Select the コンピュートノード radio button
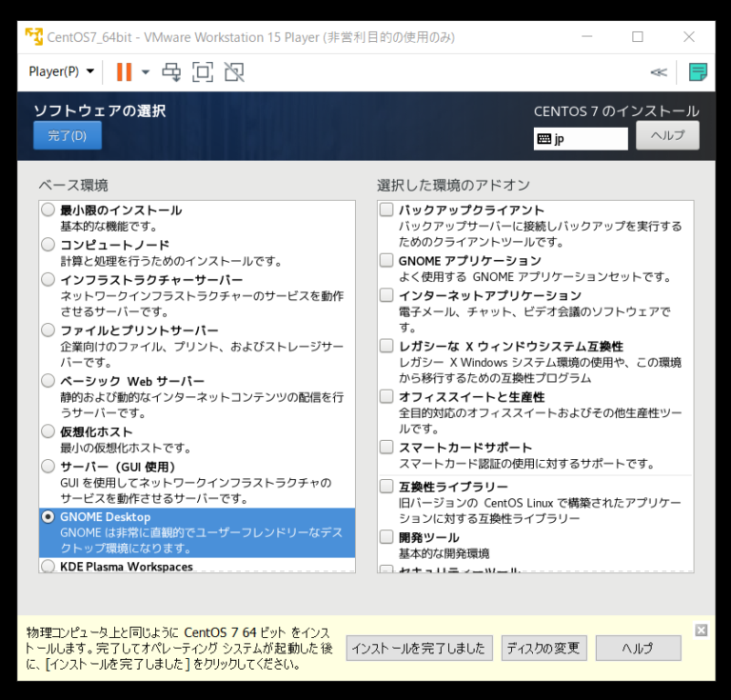The image size is (731, 700). (x=48, y=245)
